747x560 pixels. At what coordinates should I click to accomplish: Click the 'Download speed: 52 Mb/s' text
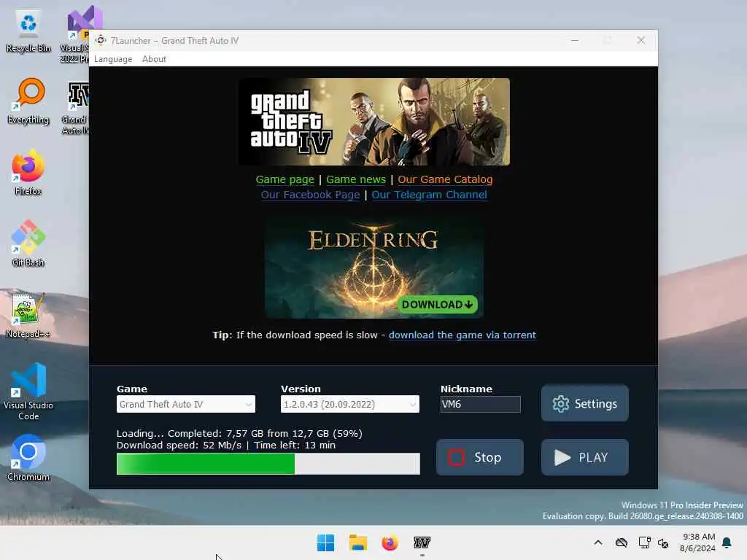point(179,446)
